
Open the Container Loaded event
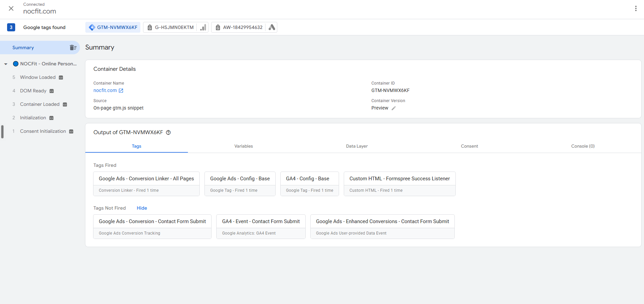tap(40, 104)
